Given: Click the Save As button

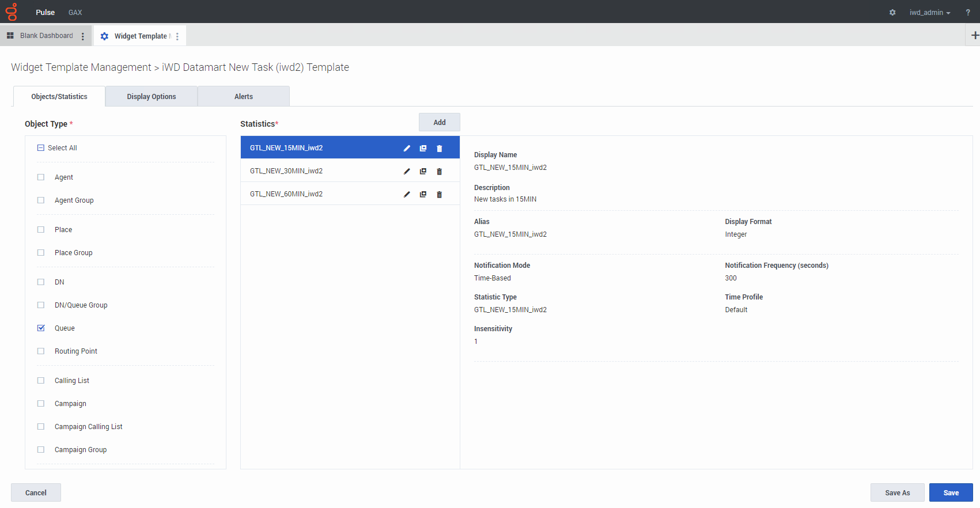Looking at the screenshot, I should click(897, 492).
